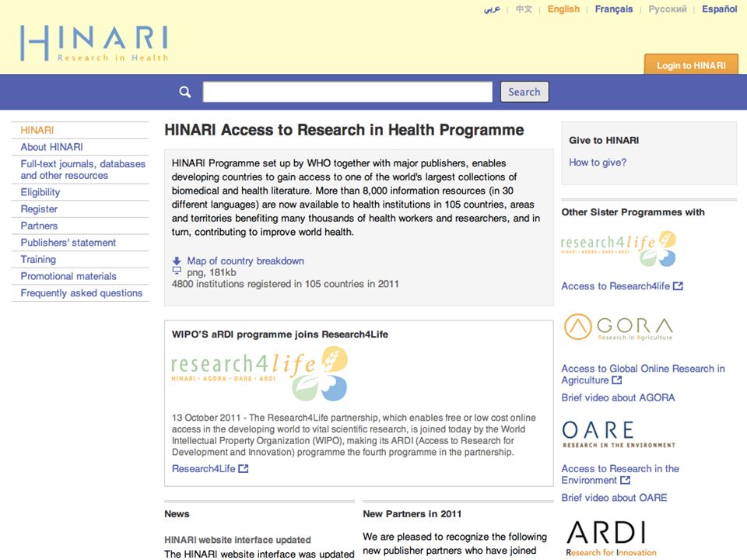The image size is (747, 560).
Task: Click WIPO'S aRDI programme joins Research4Life heading
Action: 279,334
